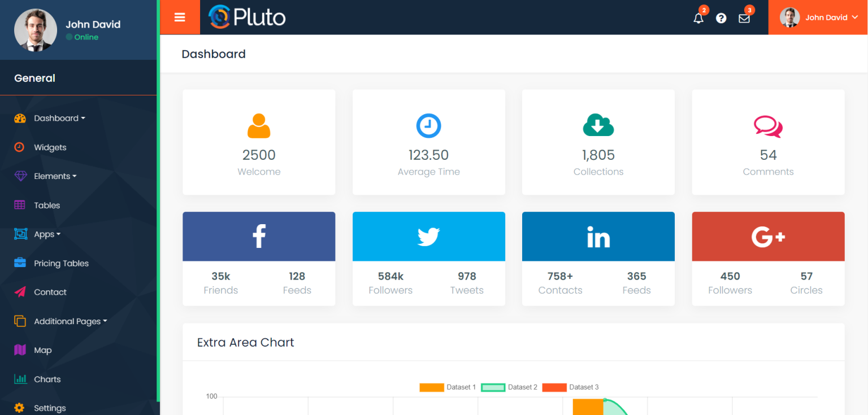The image size is (868, 415).
Task: Click the Google Plus icon card
Action: (x=768, y=236)
